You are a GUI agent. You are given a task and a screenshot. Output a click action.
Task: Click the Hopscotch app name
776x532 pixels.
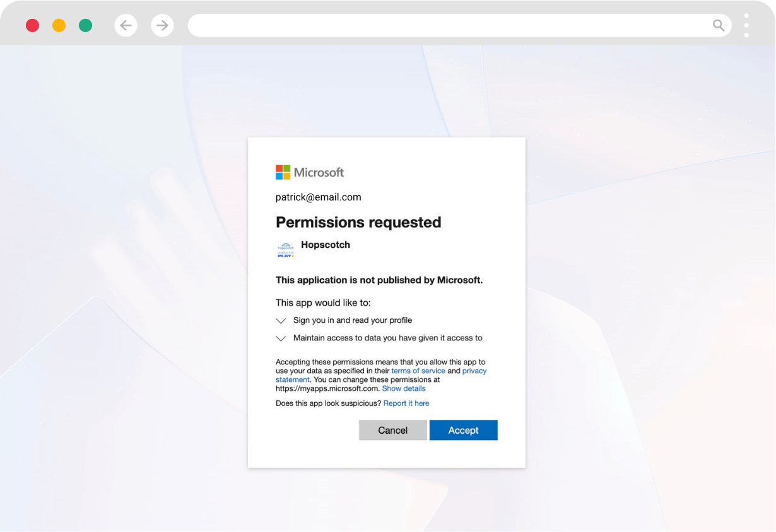tap(326, 245)
